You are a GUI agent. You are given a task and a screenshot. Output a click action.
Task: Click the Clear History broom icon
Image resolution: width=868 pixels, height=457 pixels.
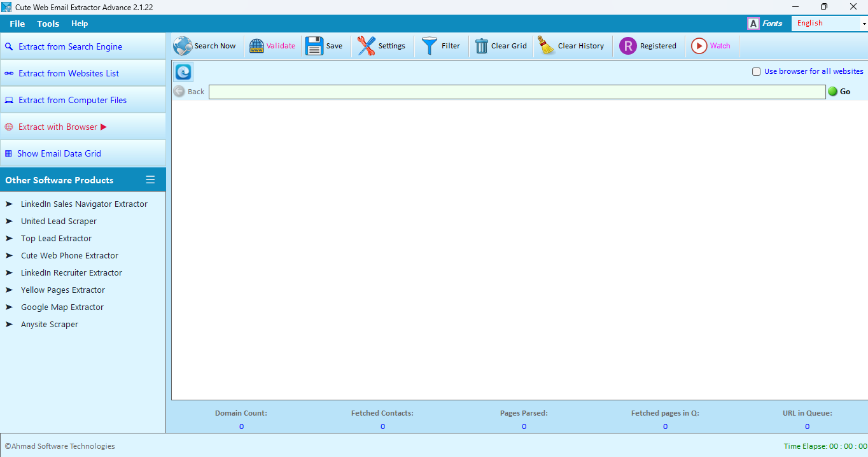[x=546, y=46]
